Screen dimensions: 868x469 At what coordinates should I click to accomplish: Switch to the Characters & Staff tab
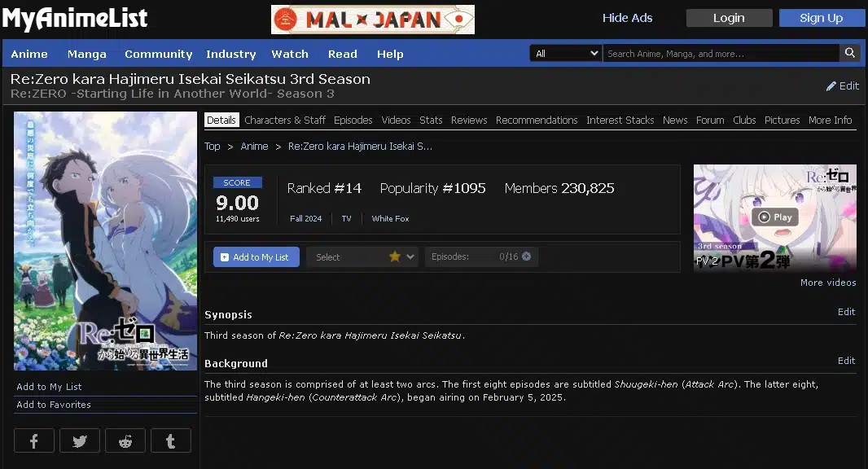[285, 120]
